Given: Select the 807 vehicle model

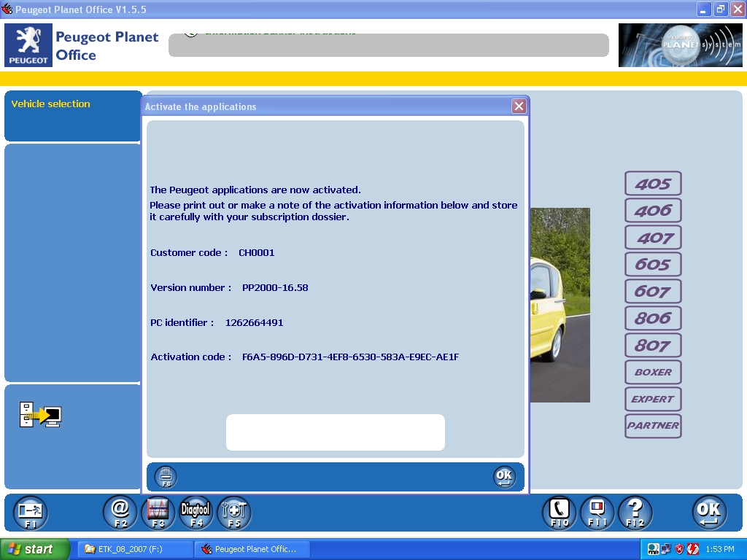Looking at the screenshot, I should [653, 345].
